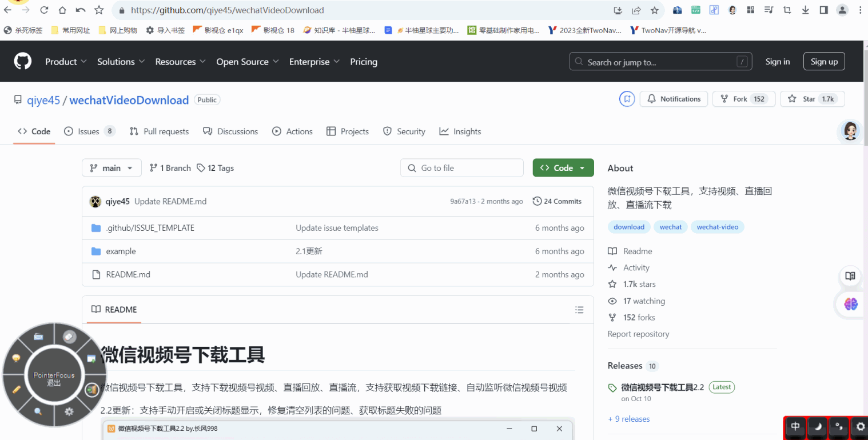Expand the Solutions navigation menu
The height and width of the screenshot is (440, 868).
[121, 62]
